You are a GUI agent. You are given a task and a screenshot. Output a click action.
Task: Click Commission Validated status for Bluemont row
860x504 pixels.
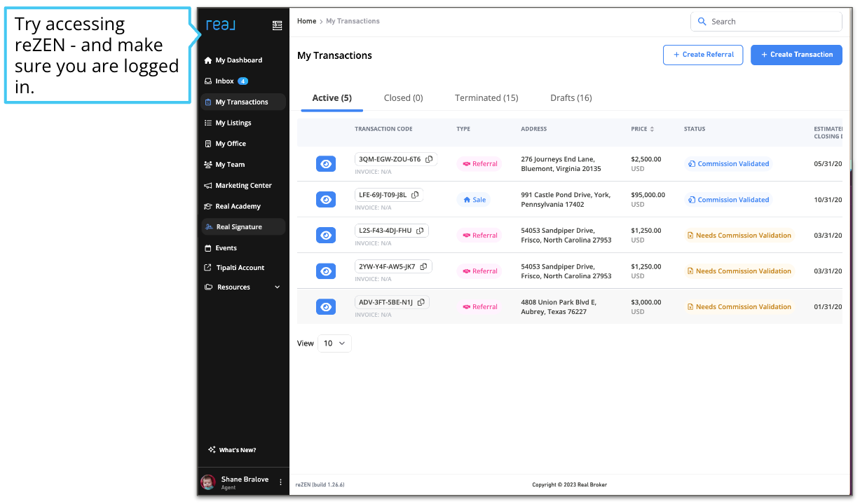tap(728, 164)
